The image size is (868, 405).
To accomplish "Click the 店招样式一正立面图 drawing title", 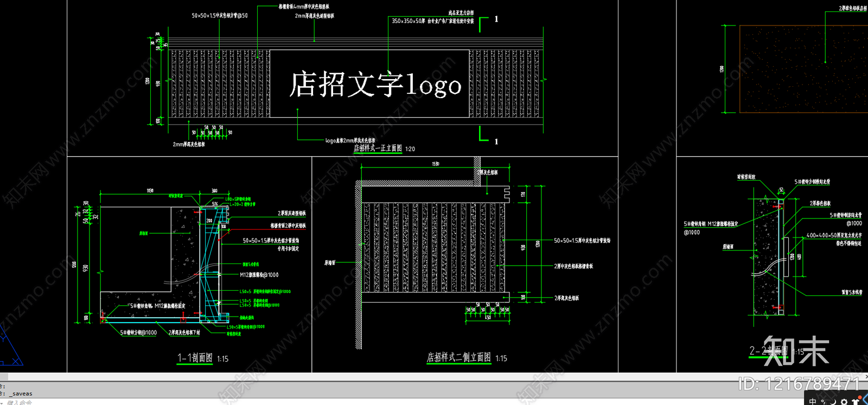I will [378, 148].
